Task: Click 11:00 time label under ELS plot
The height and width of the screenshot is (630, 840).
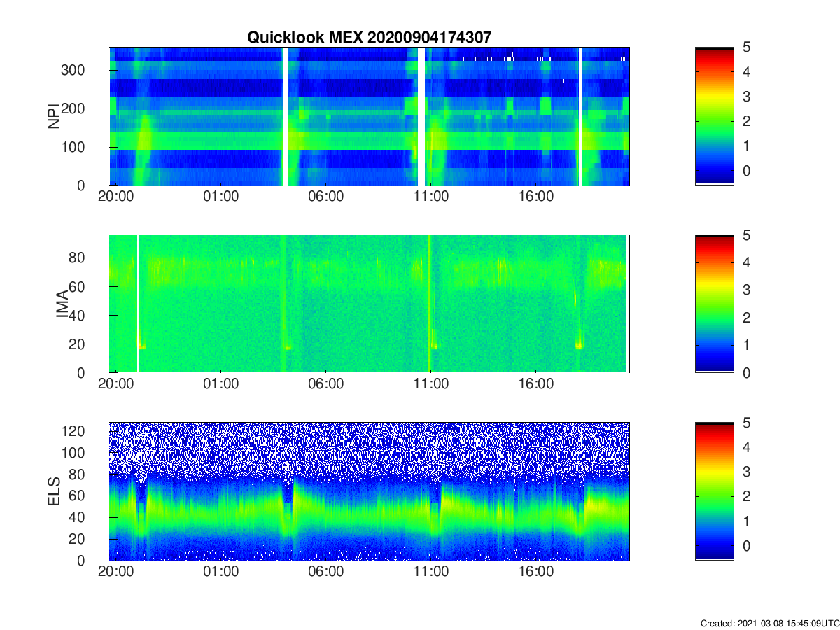Action: (431, 572)
